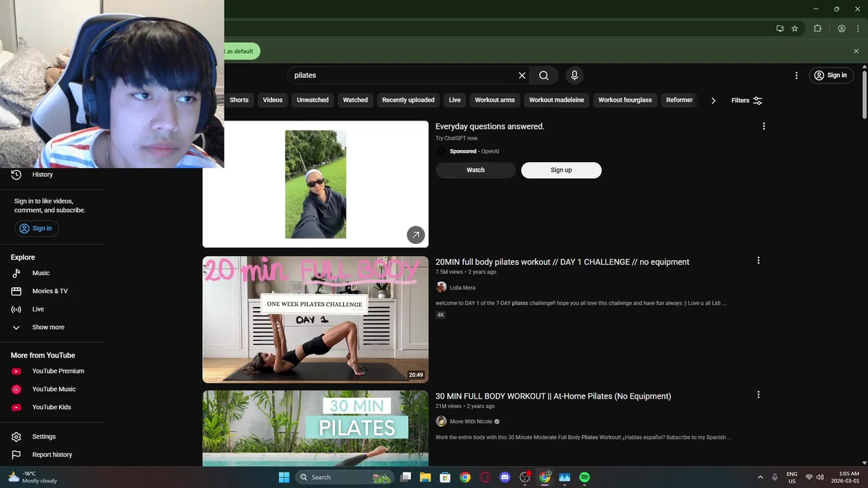
Task: Bookmark this page with star icon
Action: tap(795, 28)
